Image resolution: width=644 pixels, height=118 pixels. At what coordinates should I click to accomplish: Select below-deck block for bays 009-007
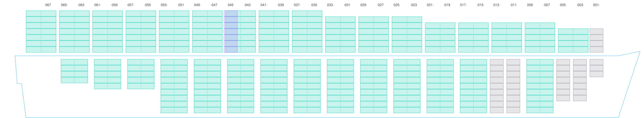[x=540, y=86]
